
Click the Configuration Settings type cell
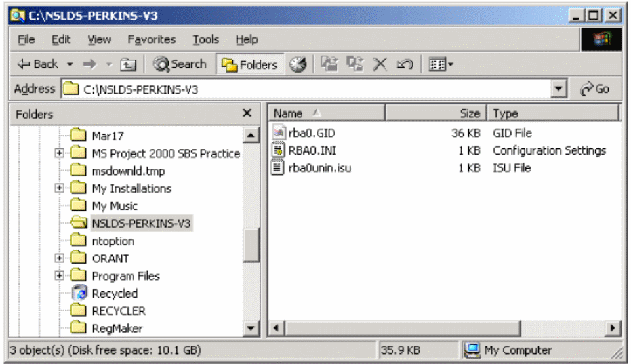[549, 150]
